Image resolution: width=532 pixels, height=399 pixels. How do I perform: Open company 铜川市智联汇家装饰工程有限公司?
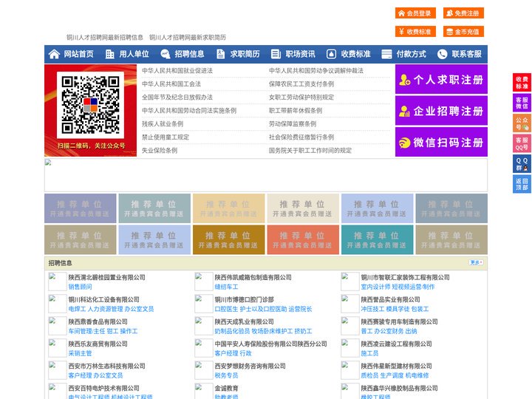click(x=405, y=277)
